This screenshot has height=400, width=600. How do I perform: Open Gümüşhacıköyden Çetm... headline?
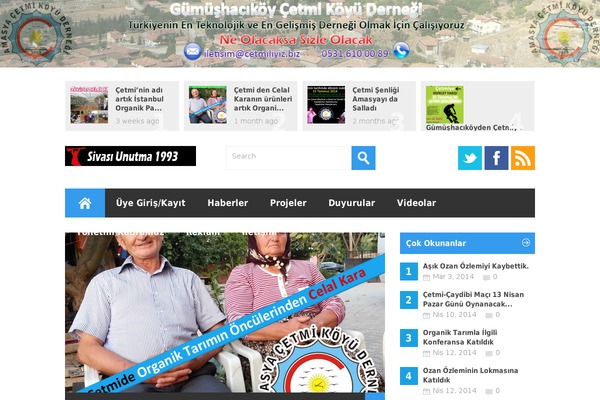click(x=473, y=128)
